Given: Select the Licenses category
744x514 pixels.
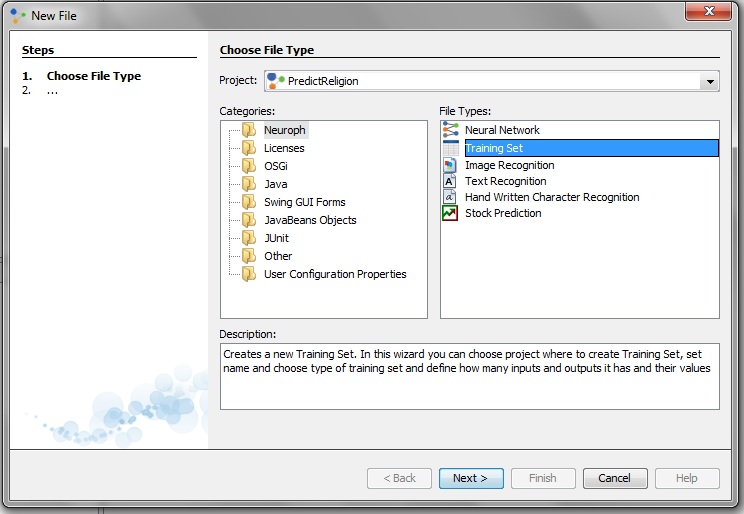Looking at the screenshot, I should coord(284,148).
